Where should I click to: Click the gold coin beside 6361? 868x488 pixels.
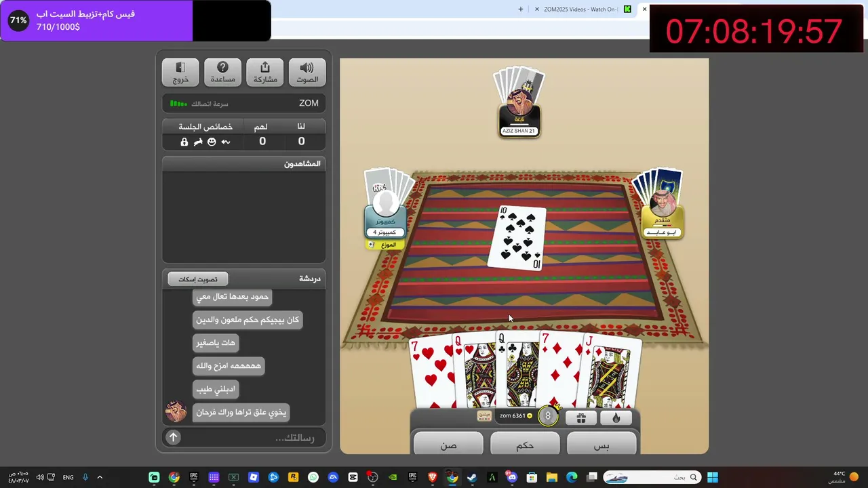coord(530,415)
